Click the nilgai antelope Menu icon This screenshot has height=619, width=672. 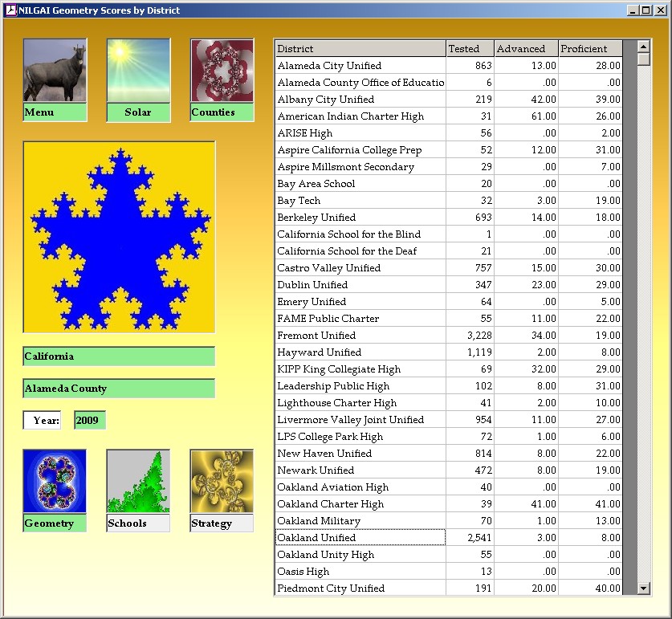55,71
